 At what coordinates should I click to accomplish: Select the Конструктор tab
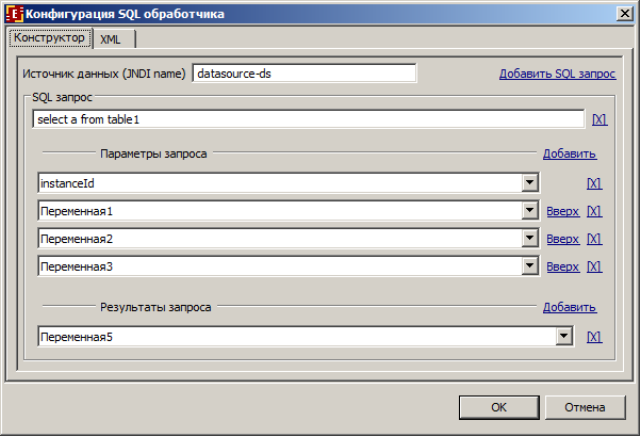(50, 37)
